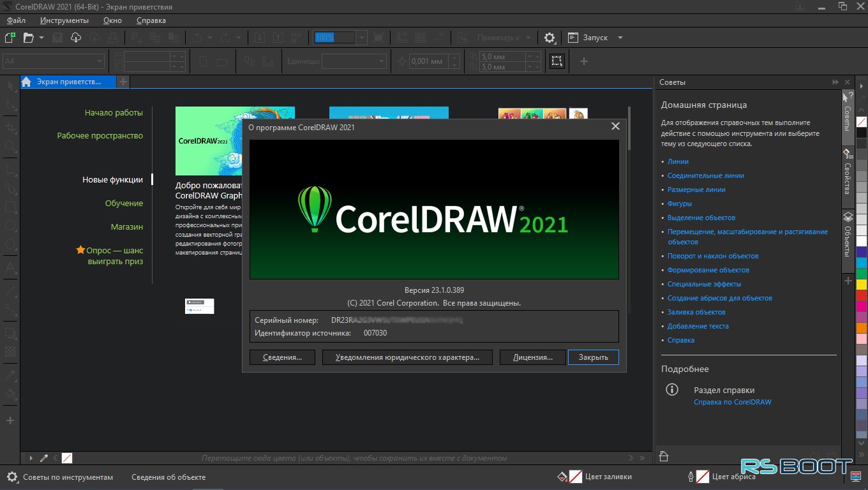Open Options via gear icon
The height and width of the screenshot is (490, 868).
[x=550, y=38]
